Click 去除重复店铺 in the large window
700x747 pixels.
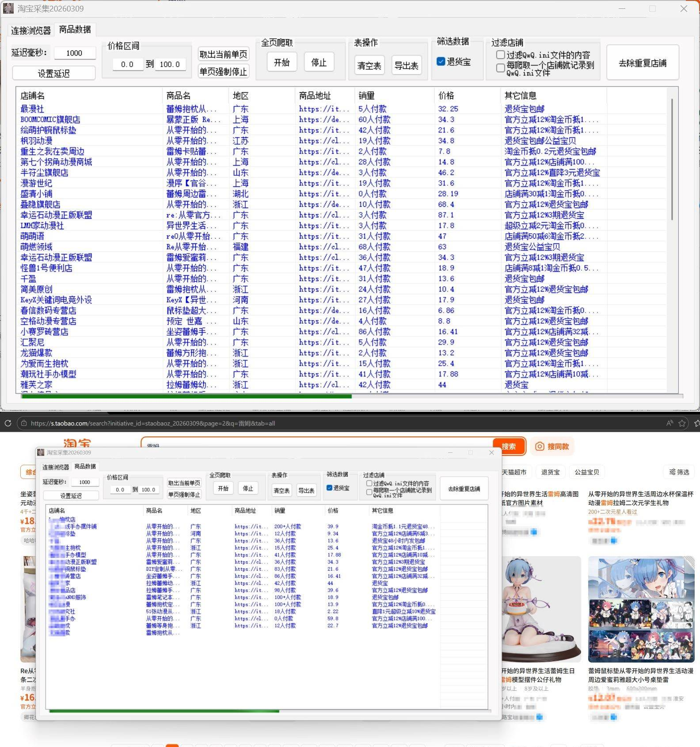[x=643, y=63]
